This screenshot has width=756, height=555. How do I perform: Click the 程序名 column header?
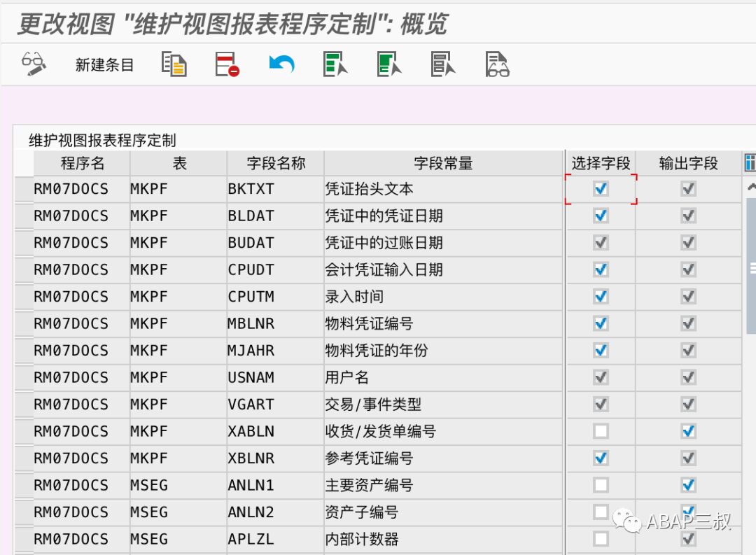81,163
